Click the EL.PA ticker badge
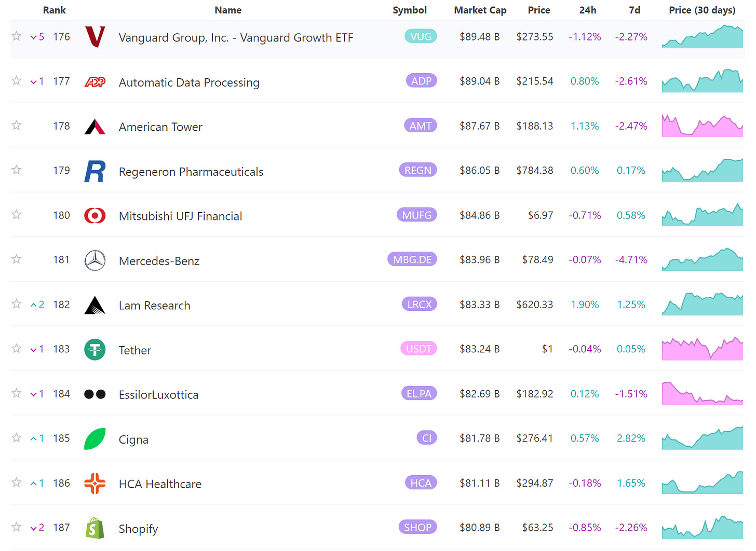Viewport: 756px width, 551px height. pos(419,394)
